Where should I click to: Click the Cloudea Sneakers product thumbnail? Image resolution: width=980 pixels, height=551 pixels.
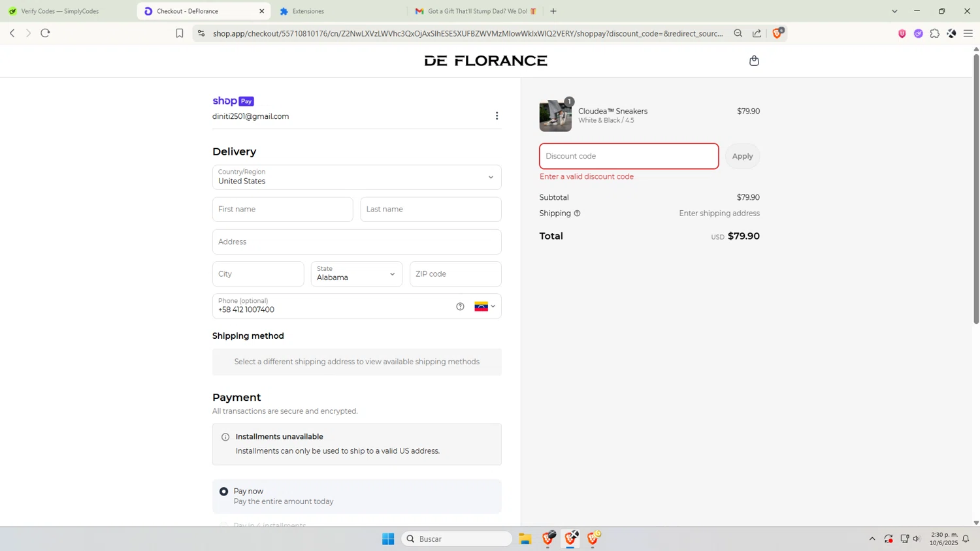(x=555, y=116)
